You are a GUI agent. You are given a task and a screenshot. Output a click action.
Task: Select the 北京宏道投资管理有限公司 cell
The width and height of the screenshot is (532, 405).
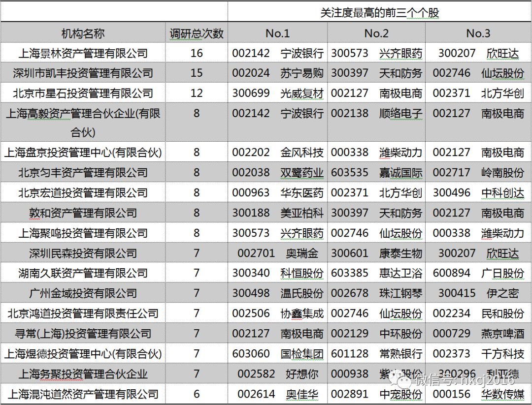(x=83, y=192)
